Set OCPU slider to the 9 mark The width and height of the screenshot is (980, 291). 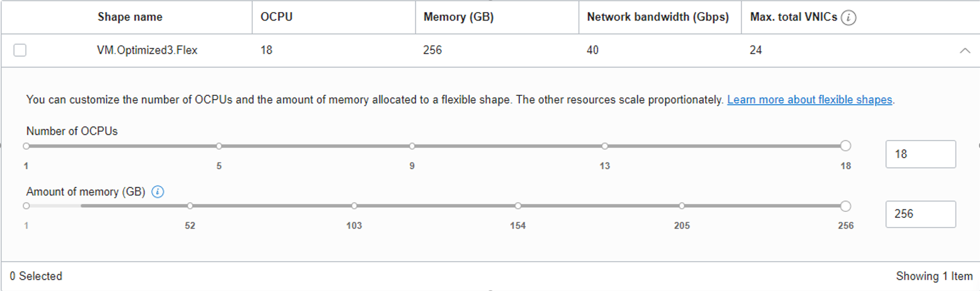[x=412, y=146]
